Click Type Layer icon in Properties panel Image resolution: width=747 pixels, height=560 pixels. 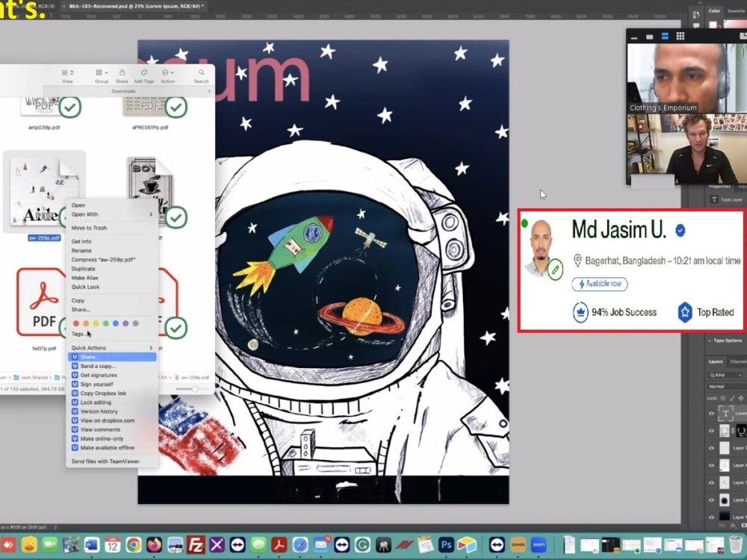714,199
